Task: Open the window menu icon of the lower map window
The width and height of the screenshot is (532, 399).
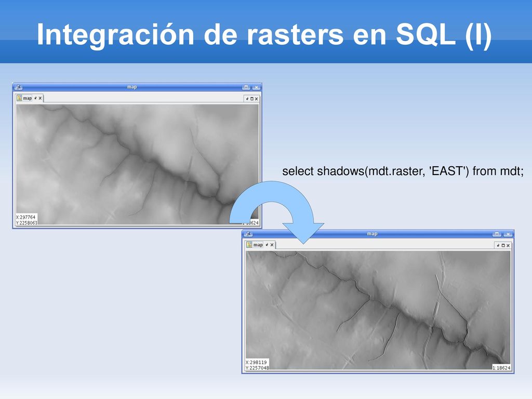Action: coord(248,234)
